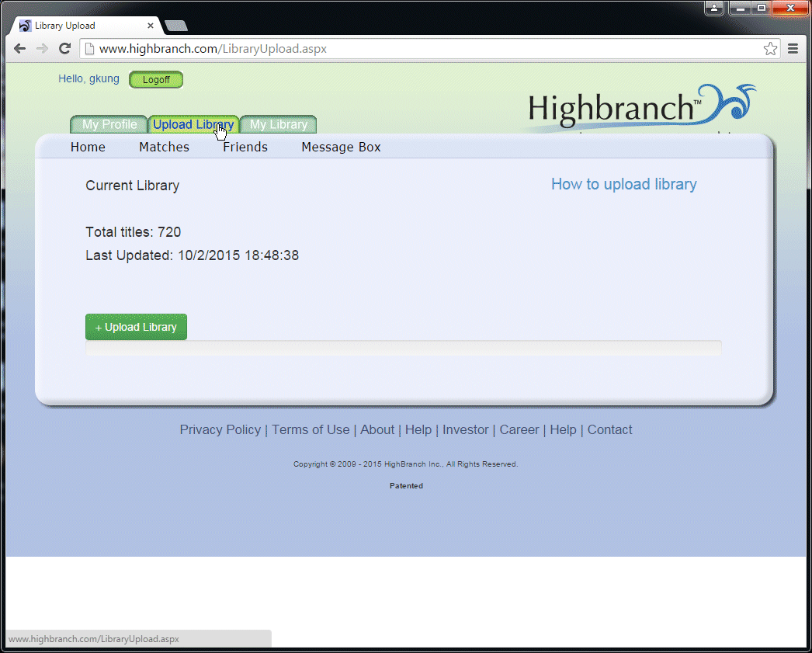Open the Career footer link
The image size is (812, 653).
tap(519, 430)
